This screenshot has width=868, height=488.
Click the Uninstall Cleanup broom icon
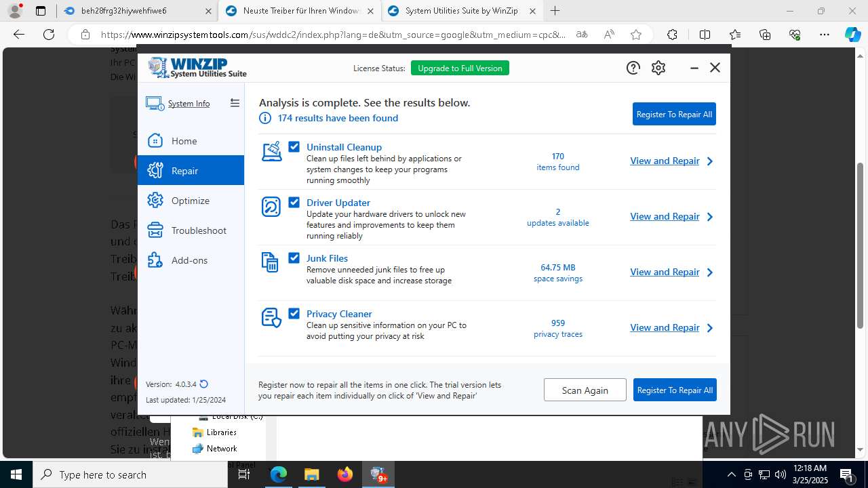[x=271, y=151]
